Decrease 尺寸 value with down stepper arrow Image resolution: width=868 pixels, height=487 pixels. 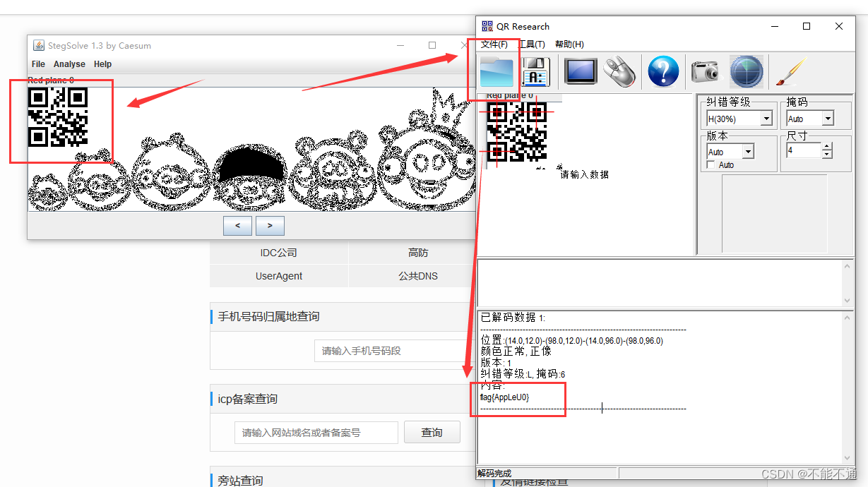(827, 155)
